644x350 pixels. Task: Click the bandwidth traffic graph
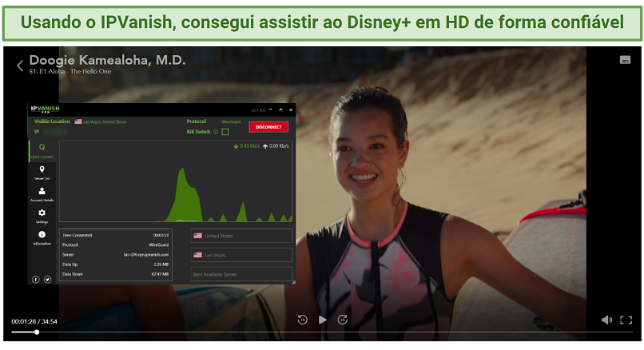pos(176,181)
